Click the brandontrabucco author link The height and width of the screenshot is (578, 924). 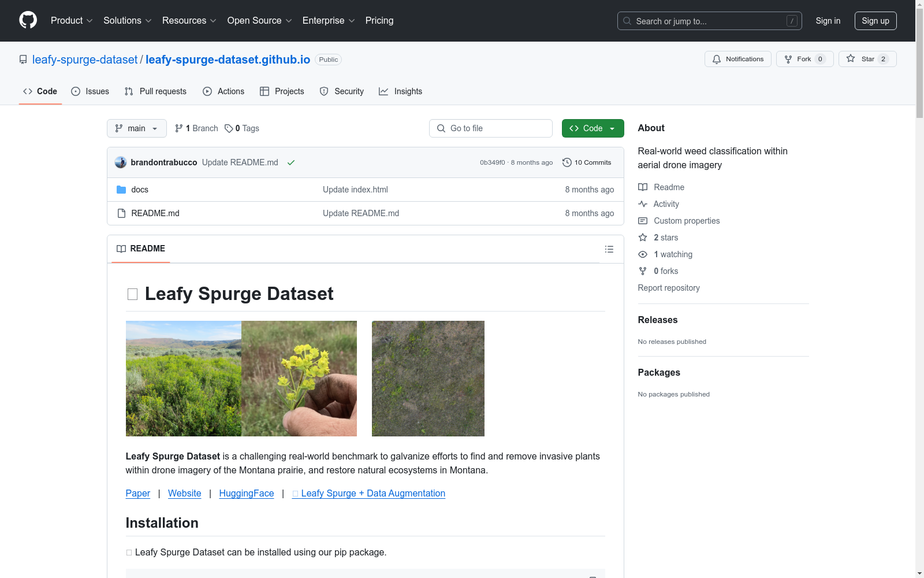coord(164,162)
